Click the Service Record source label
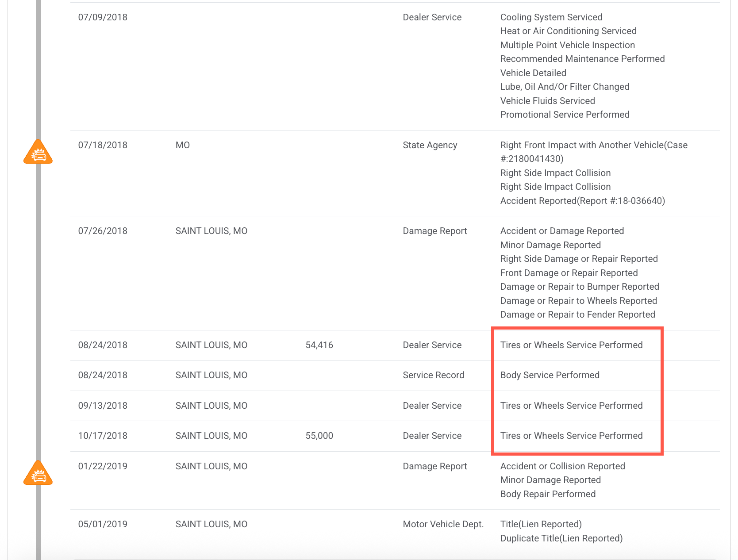Viewport: 738px width, 560px height. [433, 375]
